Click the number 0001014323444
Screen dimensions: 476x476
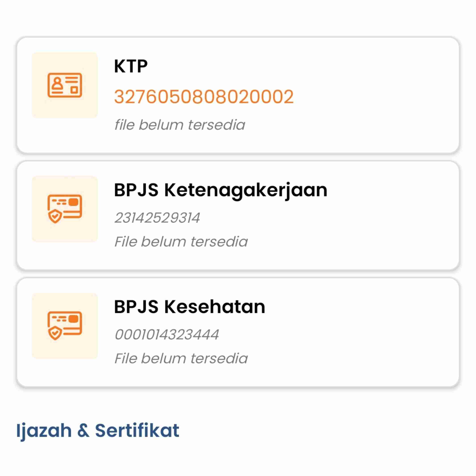pos(167,335)
